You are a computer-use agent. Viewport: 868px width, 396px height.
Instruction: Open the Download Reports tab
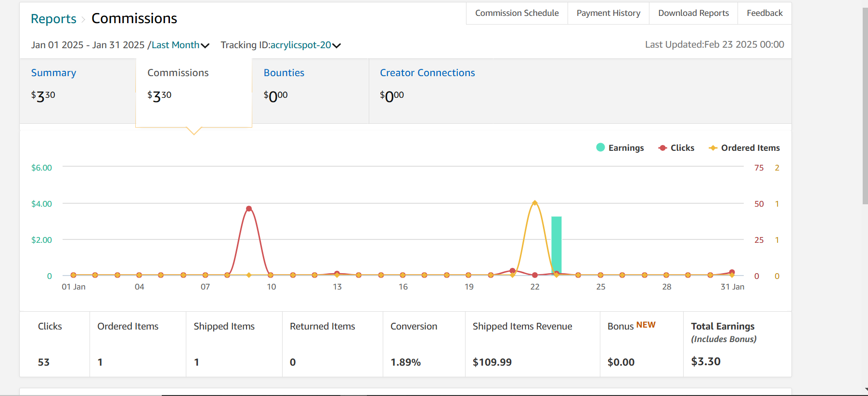click(x=694, y=13)
